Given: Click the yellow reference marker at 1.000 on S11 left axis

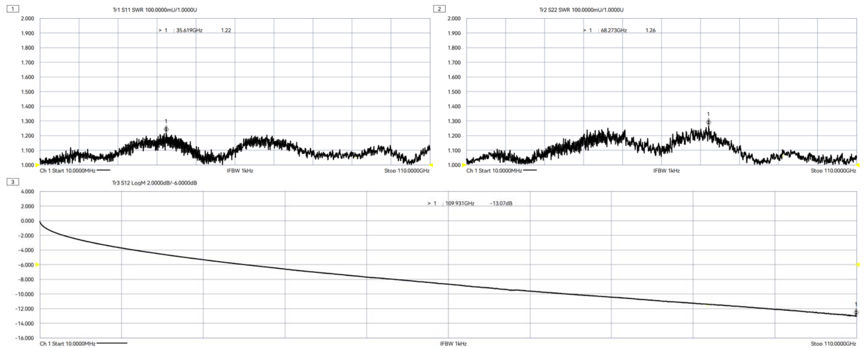Looking at the screenshot, I should pyautogui.click(x=37, y=165).
